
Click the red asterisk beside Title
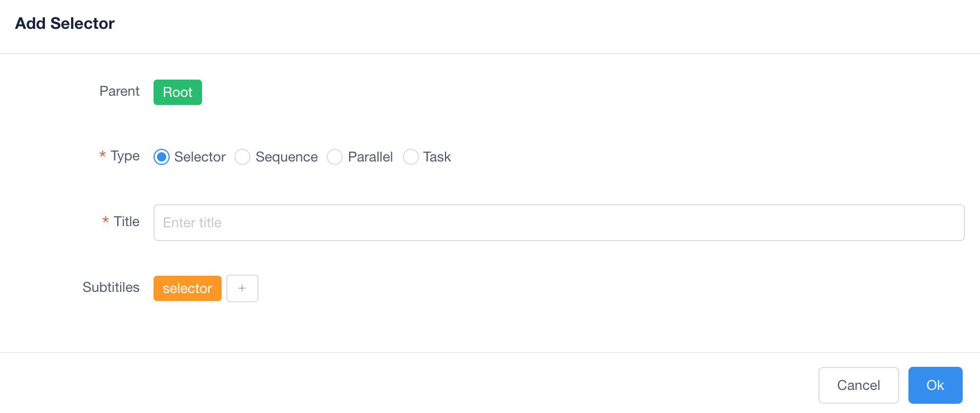click(x=106, y=220)
